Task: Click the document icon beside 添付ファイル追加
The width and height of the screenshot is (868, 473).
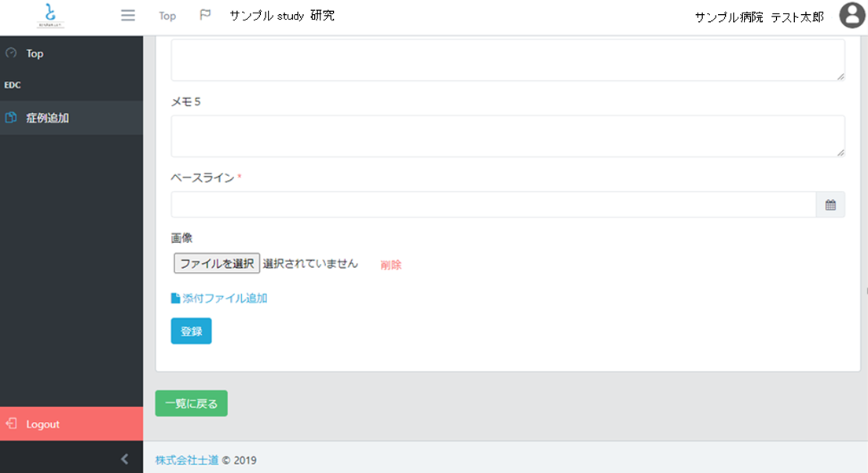Action: (176, 297)
